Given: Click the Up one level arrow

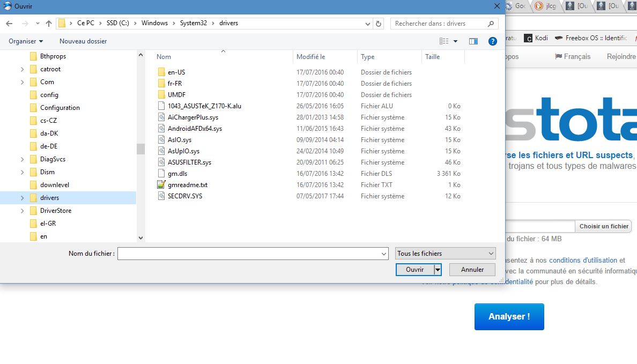Looking at the screenshot, I should (49, 24).
